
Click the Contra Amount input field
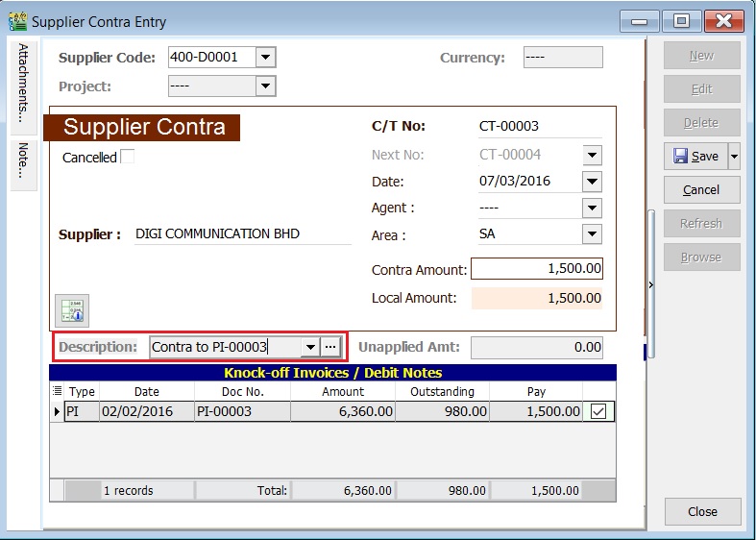click(x=537, y=270)
